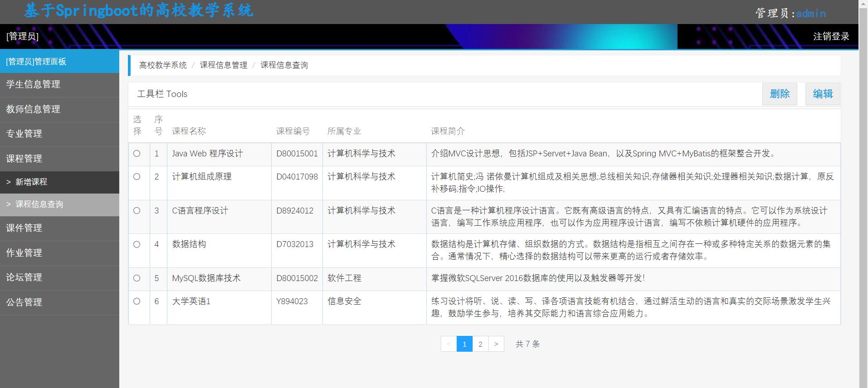The width and height of the screenshot is (868, 388).
Task: Expand 课件管理 sidebar menu
Action: 59,228
